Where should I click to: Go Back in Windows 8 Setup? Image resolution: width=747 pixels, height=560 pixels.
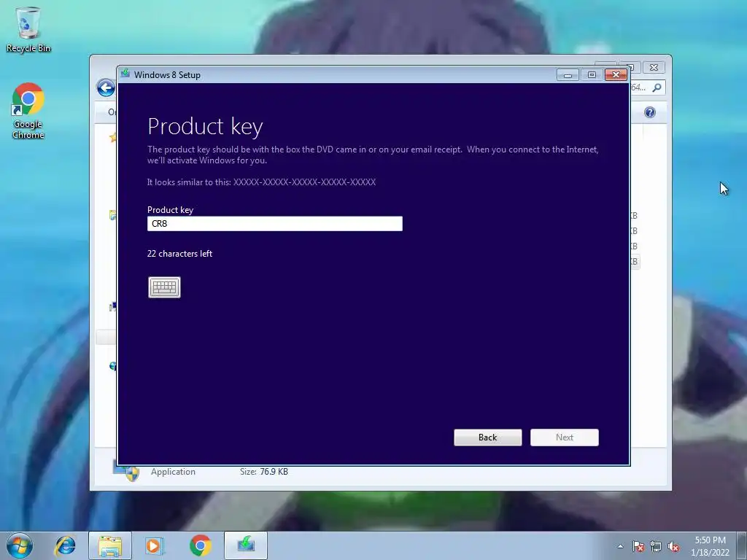pyautogui.click(x=488, y=437)
